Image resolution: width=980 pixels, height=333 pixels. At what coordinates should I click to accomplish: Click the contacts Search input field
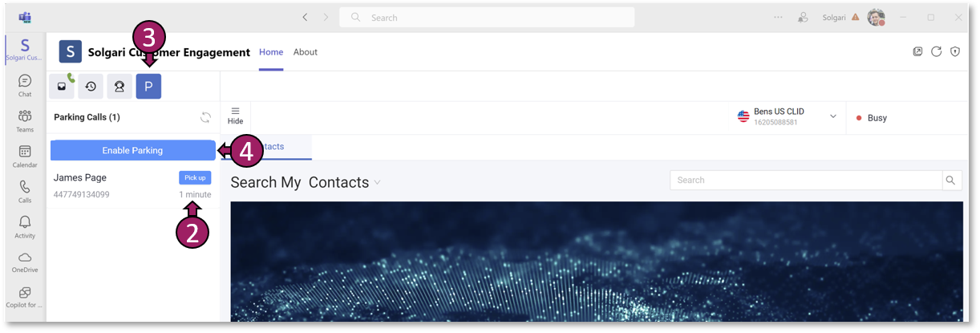pyautogui.click(x=806, y=181)
